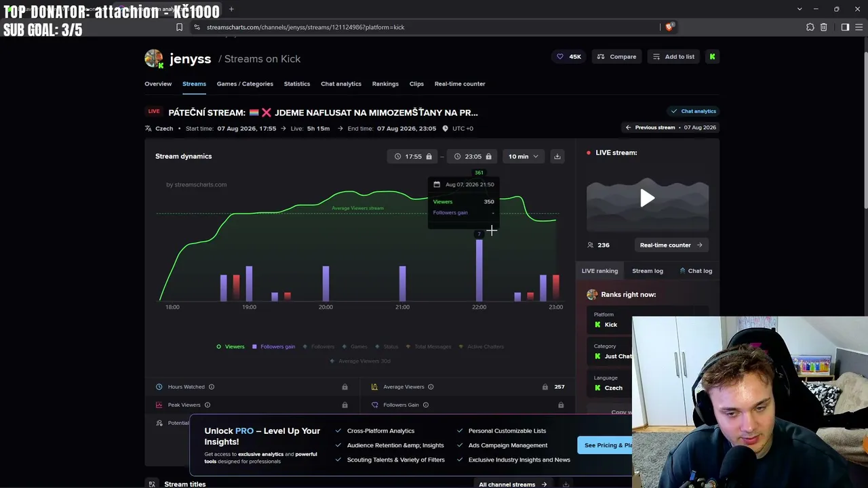868x488 pixels.
Task: Toggle the Viewers series in chart legend
Action: pyautogui.click(x=231, y=347)
